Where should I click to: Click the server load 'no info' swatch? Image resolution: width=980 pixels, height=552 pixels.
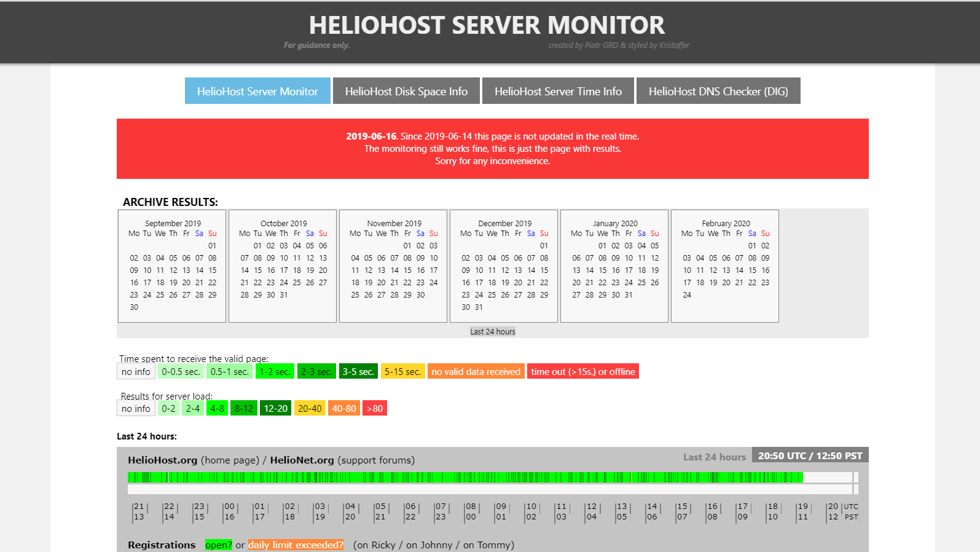[x=136, y=408]
